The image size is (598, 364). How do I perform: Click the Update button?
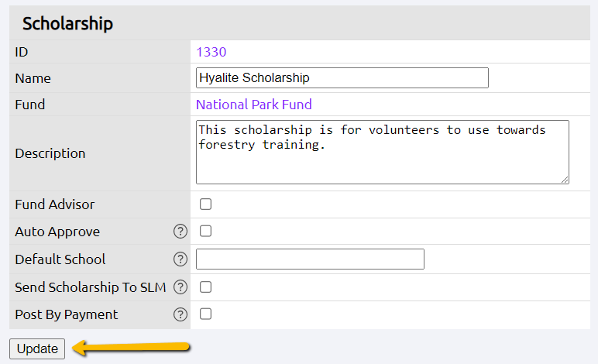[x=37, y=349]
